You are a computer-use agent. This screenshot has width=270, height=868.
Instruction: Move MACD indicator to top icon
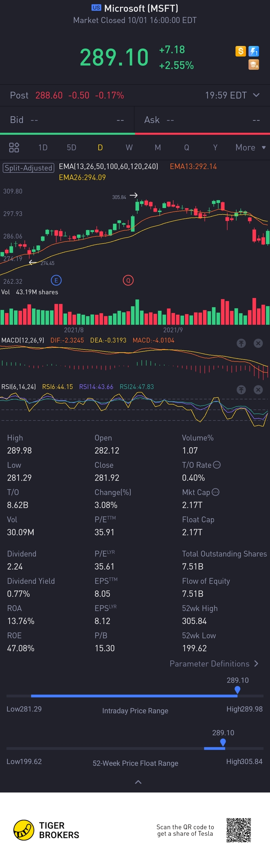(241, 343)
